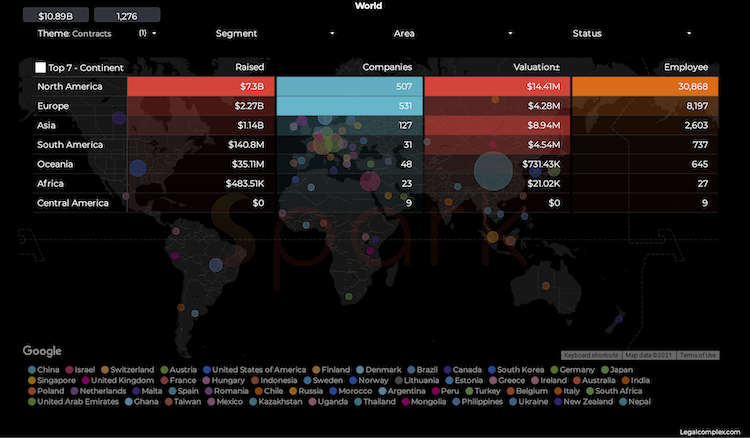Click the $10.89B total raised button
Viewport: 750px width, 438px height.
pyautogui.click(x=56, y=16)
